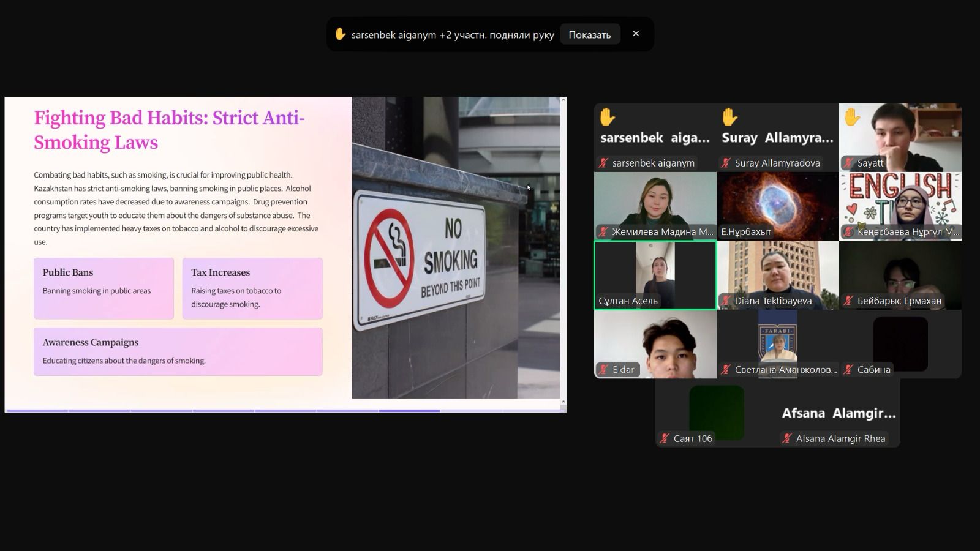Click Suray Allamyradova's raised hand icon
The width and height of the screenshot is (980, 551).
coord(729,116)
